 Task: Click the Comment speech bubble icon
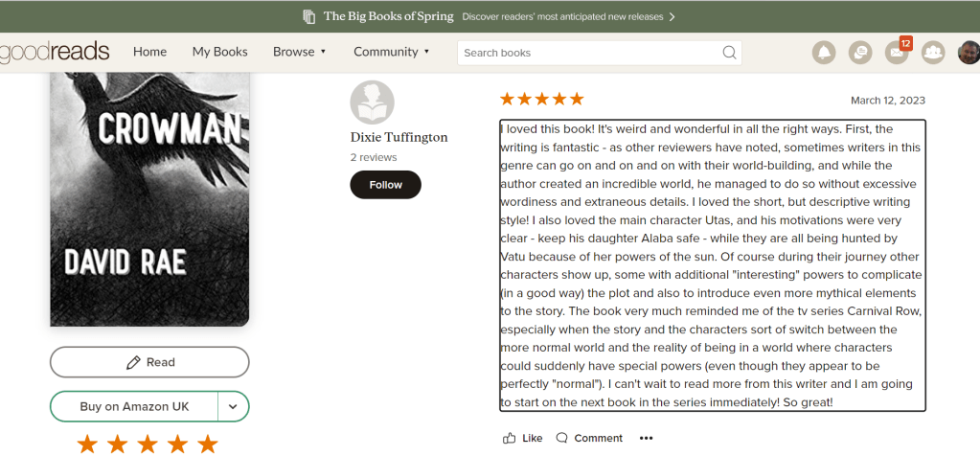(x=562, y=438)
